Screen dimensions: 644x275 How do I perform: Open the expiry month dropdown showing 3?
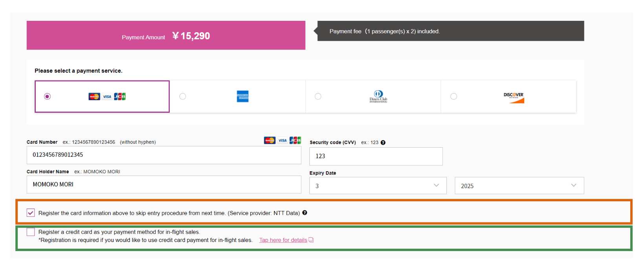tap(378, 185)
